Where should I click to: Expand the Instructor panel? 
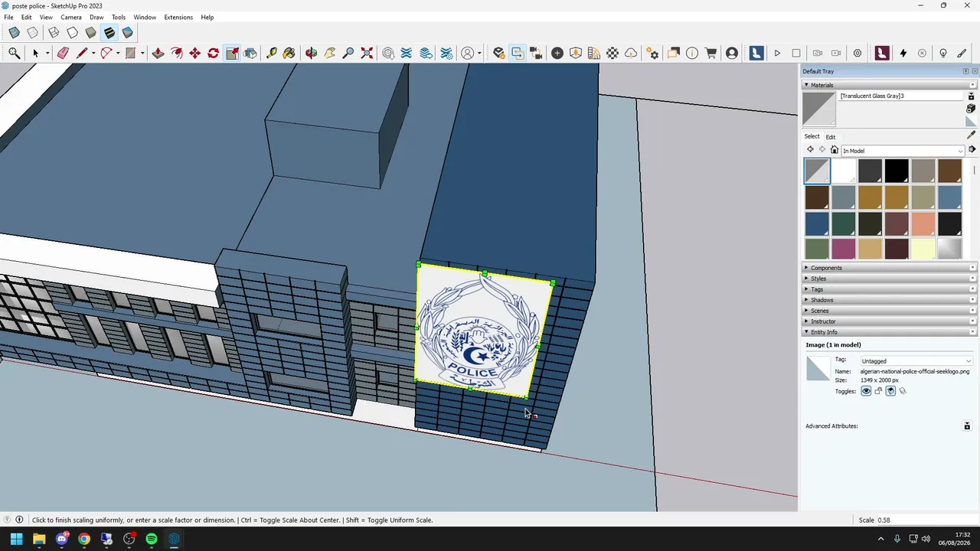tap(888, 321)
